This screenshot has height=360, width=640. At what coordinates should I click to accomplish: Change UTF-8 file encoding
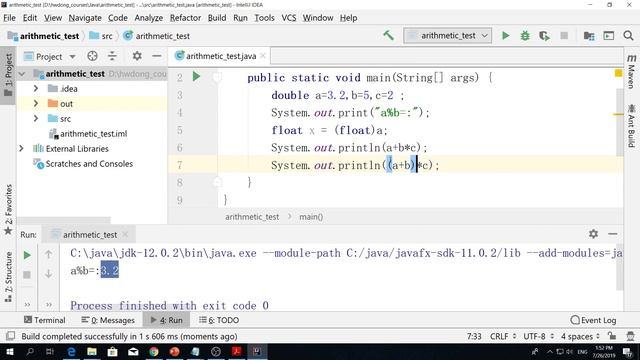point(538,336)
